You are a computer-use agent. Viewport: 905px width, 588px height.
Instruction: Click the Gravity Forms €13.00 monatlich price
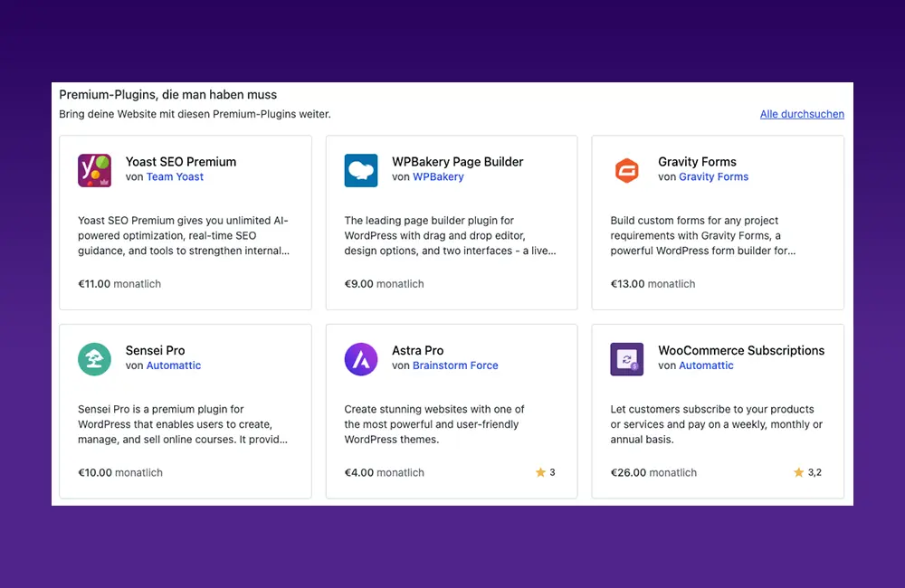pos(653,284)
